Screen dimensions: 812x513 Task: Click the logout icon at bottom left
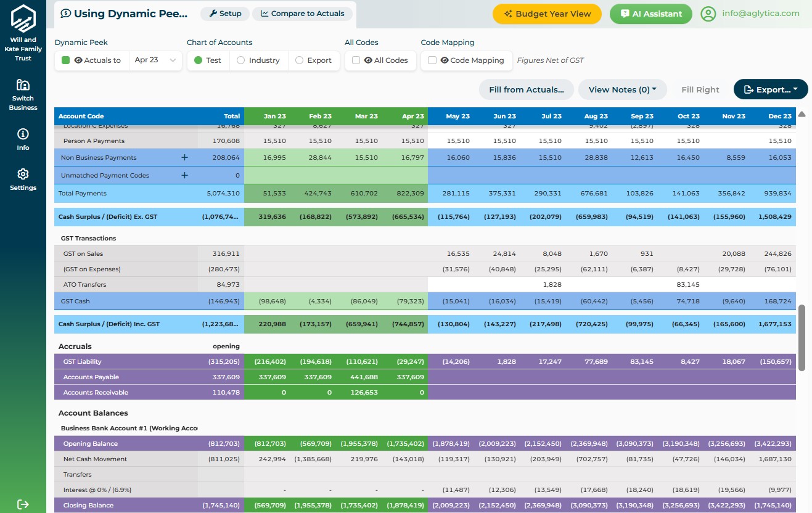23,504
